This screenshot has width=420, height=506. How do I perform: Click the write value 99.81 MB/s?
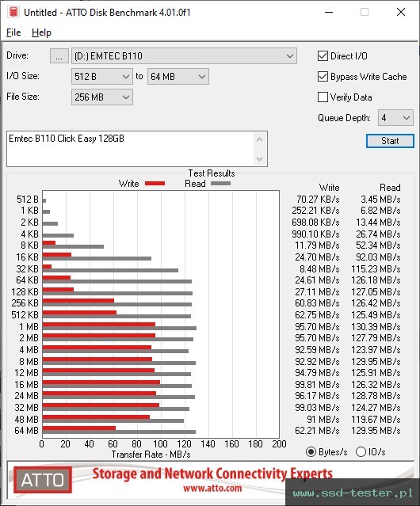pyautogui.click(x=317, y=384)
